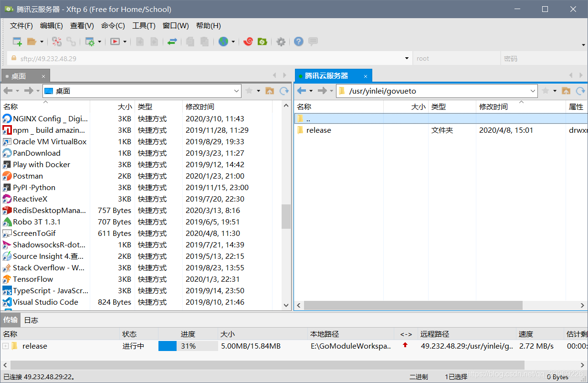Go to parent folder in remote pane
This screenshot has height=383, width=588.
(566, 91)
